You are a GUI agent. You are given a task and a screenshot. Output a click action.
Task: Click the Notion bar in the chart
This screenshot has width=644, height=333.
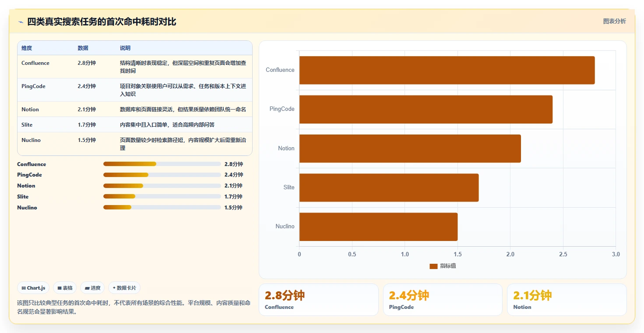410,149
